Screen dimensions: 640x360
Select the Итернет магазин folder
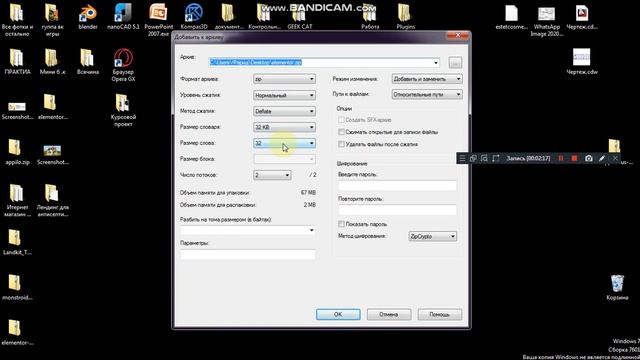click(x=17, y=200)
